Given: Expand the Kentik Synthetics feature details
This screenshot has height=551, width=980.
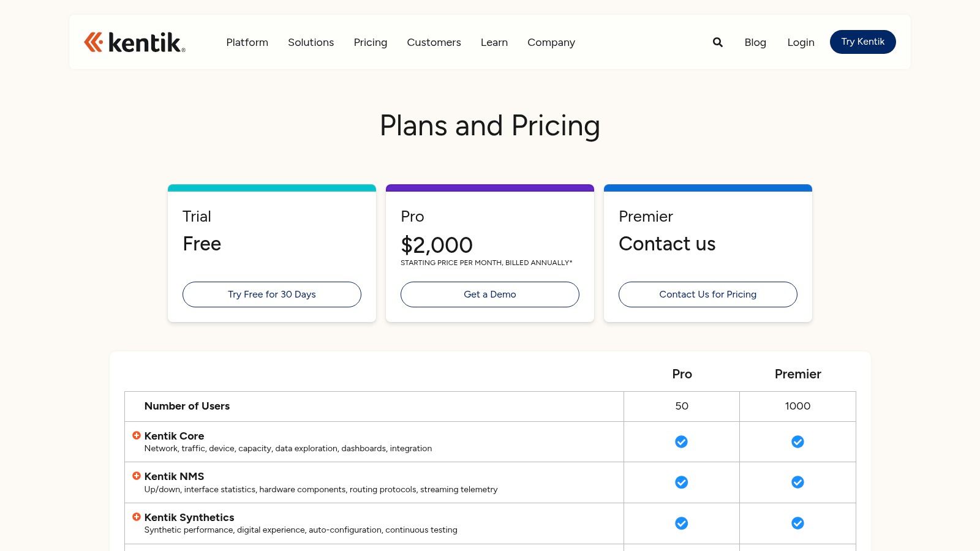Looking at the screenshot, I should pyautogui.click(x=136, y=517).
